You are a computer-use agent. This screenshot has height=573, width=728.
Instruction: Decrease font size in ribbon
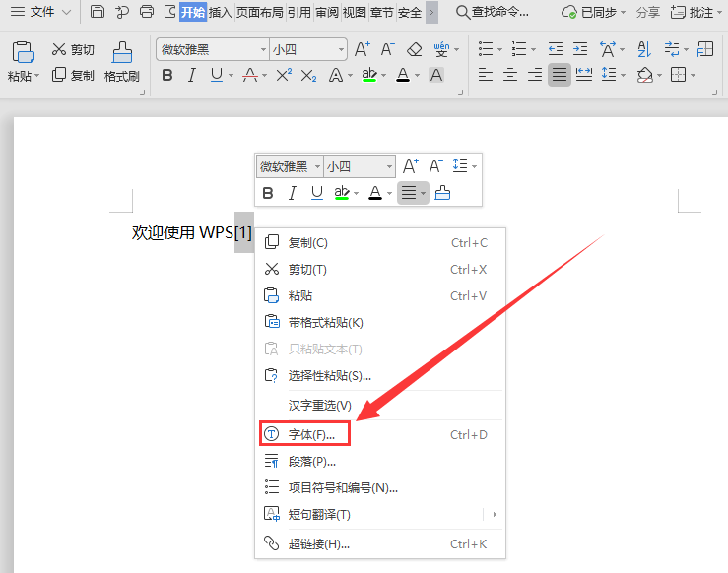tap(387, 49)
